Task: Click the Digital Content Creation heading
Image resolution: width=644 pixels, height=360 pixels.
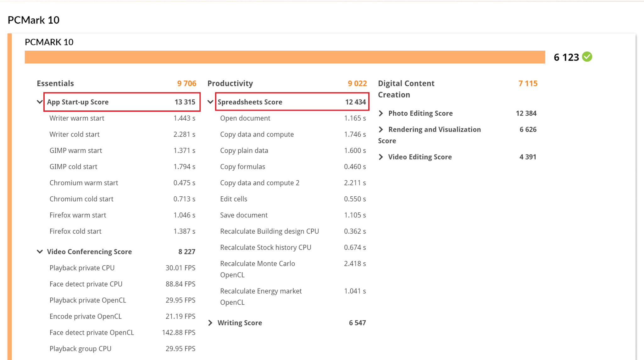Action: coord(406,89)
